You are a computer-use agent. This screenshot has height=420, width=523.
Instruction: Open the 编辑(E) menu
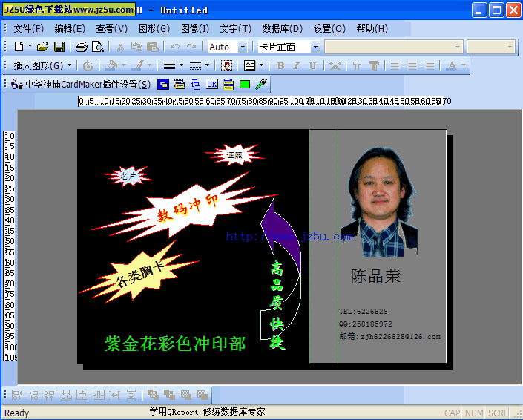click(70, 29)
